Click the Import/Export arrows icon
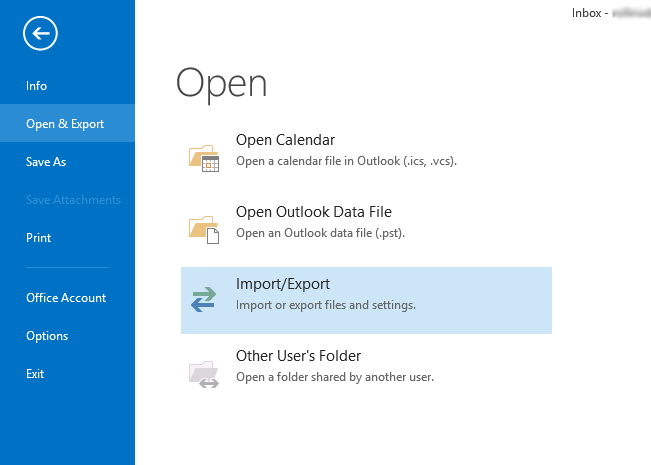Image resolution: width=651 pixels, height=465 pixels. [x=203, y=299]
